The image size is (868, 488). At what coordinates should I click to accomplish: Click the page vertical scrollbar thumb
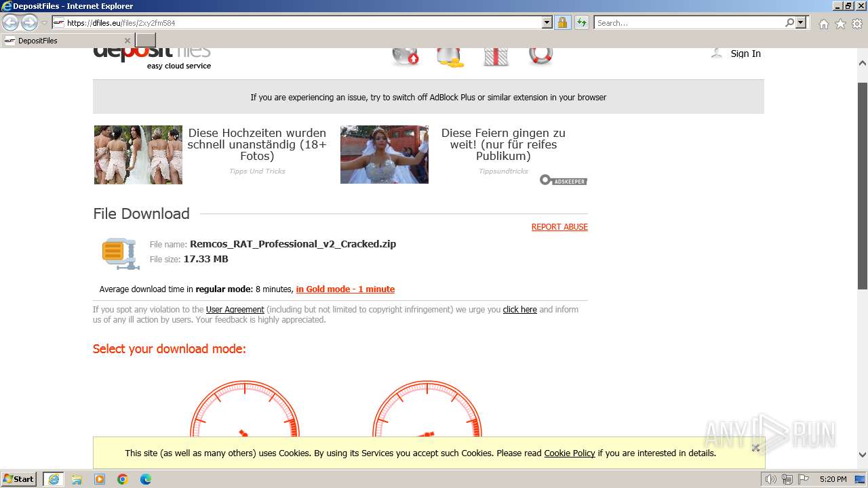tap(863, 186)
